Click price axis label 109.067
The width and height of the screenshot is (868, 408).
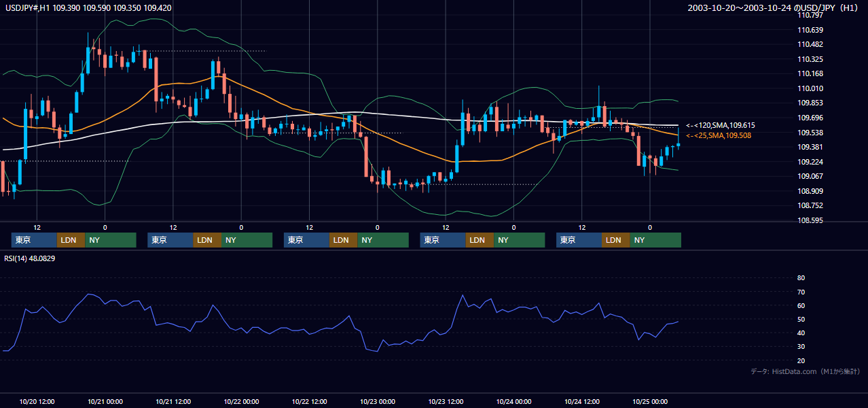click(x=810, y=176)
